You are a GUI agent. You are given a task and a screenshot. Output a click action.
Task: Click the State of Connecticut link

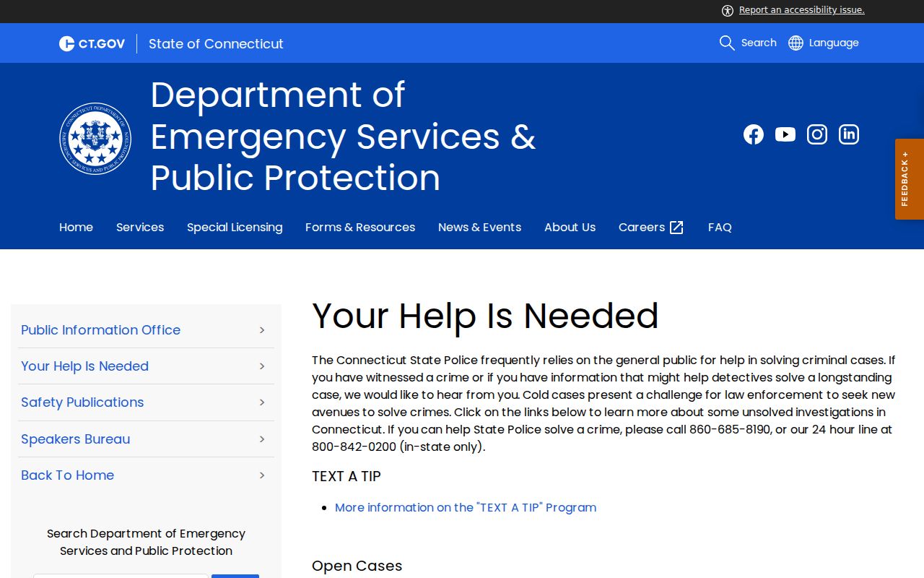(x=216, y=43)
